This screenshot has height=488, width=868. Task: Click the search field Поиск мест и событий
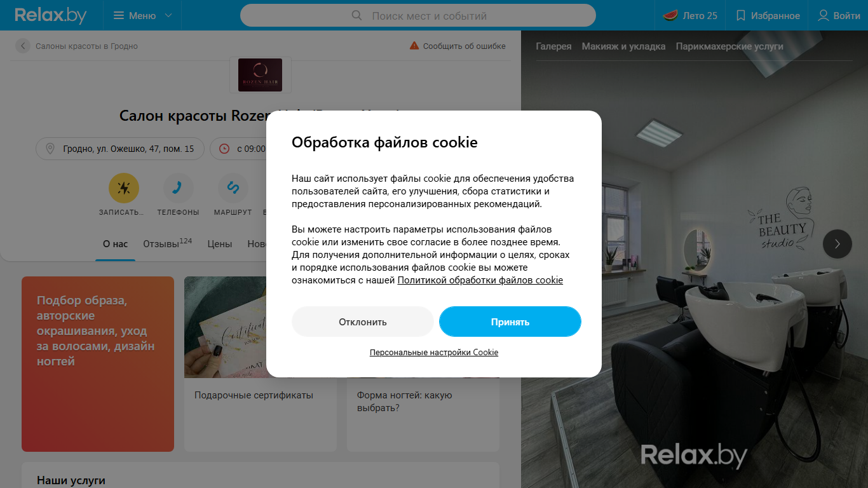418,15
